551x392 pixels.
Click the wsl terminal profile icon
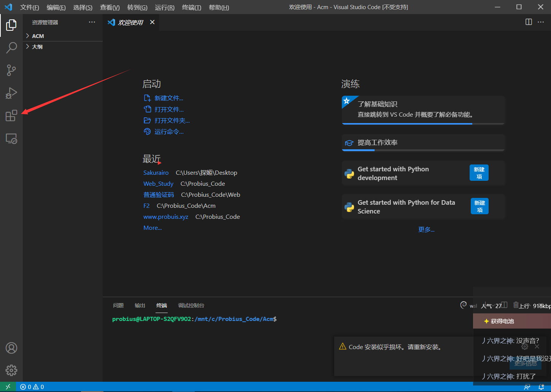(464, 305)
